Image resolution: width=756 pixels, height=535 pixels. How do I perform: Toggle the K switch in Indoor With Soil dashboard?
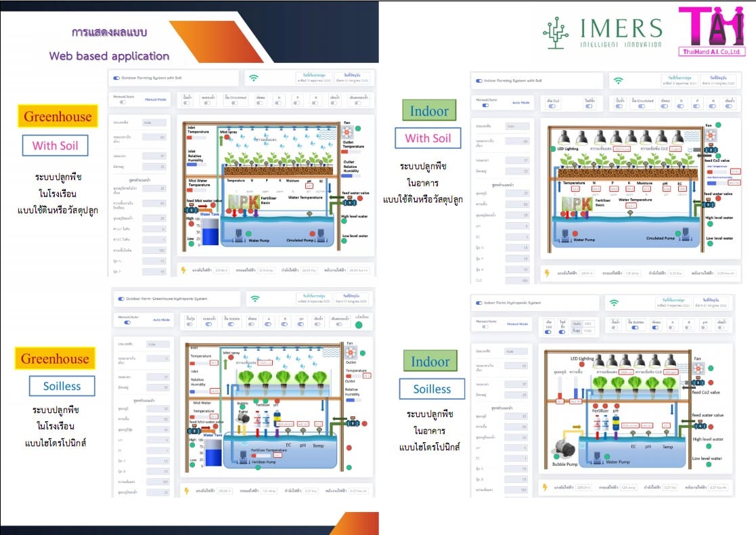[x=713, y=106]
